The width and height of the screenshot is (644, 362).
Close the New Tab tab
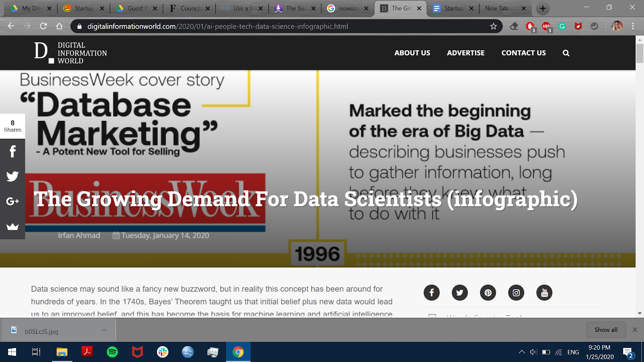(524, 8)
